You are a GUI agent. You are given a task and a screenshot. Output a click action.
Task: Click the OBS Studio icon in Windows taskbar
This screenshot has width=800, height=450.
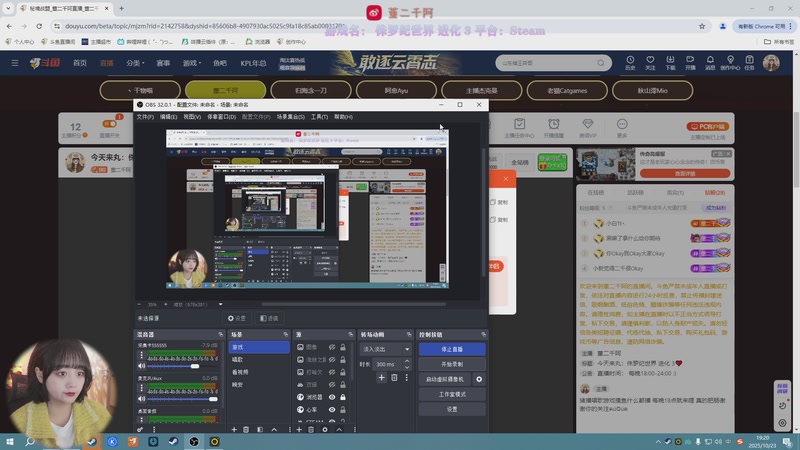click(194, 441)
